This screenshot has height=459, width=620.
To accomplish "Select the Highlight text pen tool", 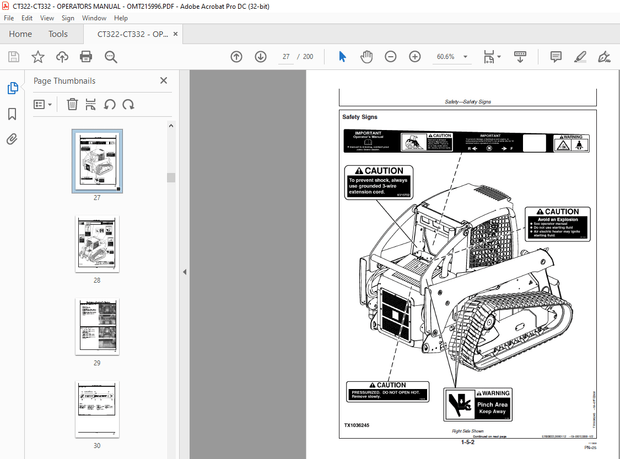I will click(x=580, y=57).
